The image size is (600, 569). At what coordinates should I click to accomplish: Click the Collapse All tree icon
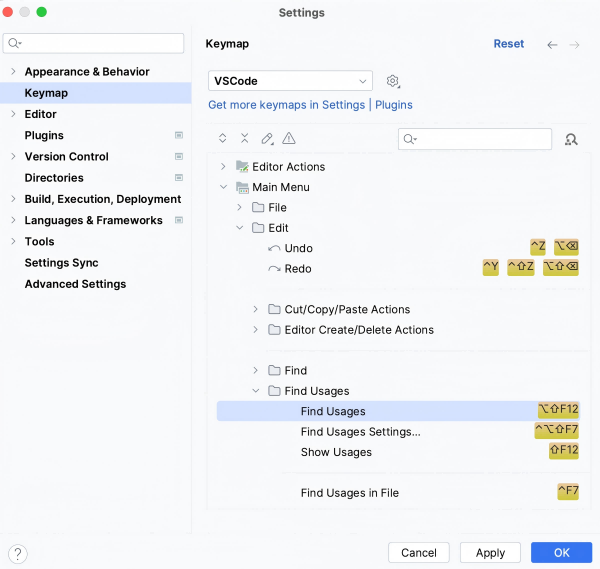point(244,139)
